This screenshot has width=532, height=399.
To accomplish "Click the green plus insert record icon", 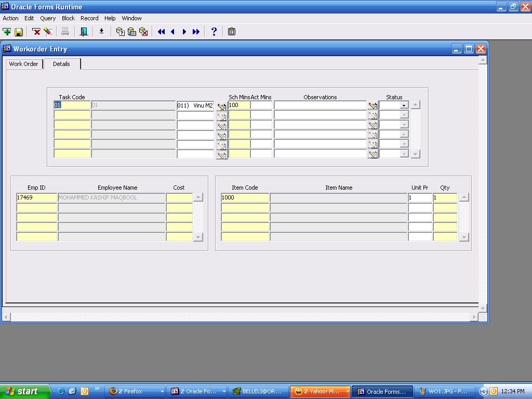I will pyautogui.click(x=7, y=32).
